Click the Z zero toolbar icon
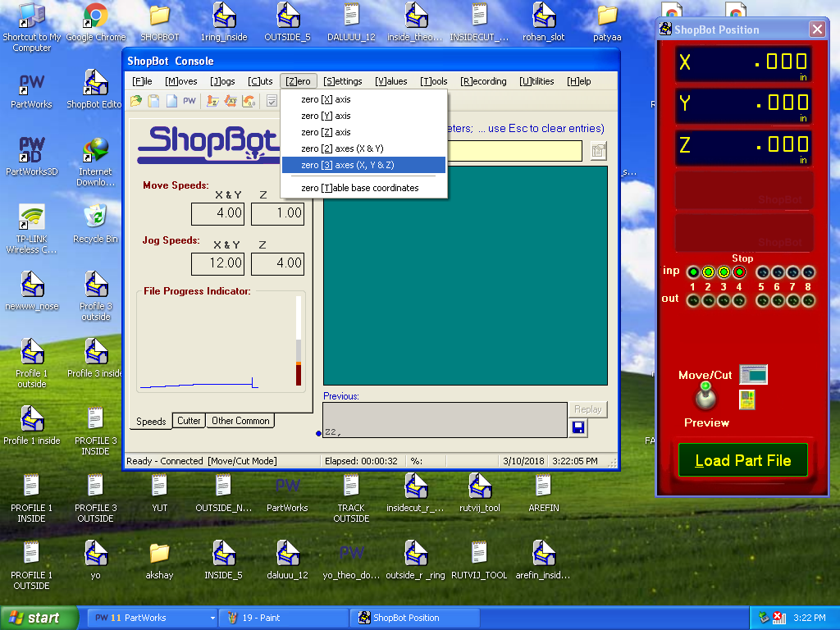The image size is (840, 630). point(212,101)
